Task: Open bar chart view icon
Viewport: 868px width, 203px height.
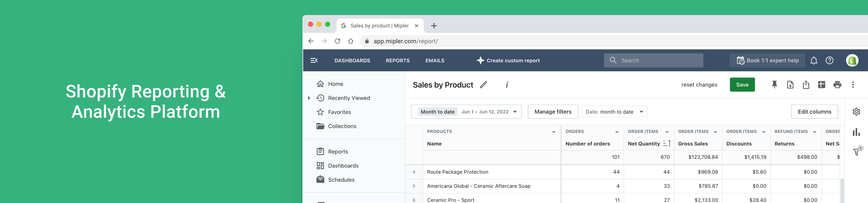Action: pyautogui.click(x=856, y=132)
